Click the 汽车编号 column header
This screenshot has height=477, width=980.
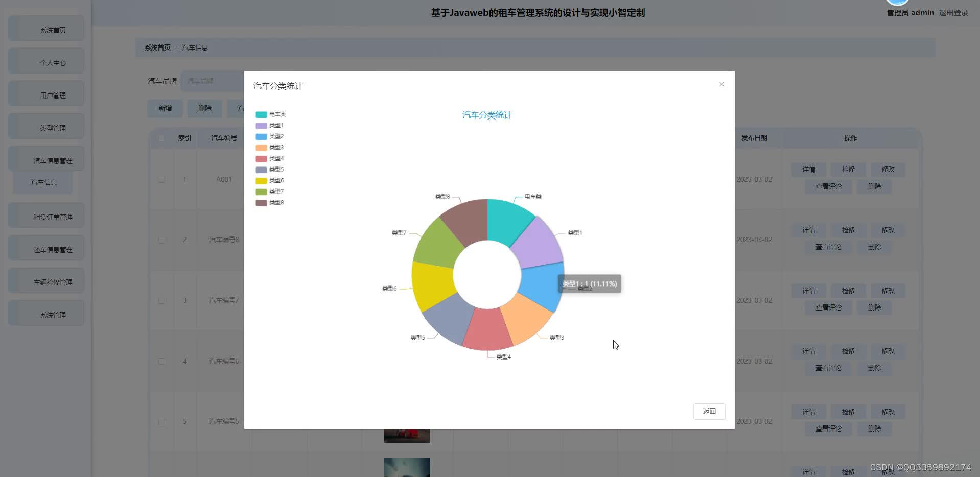pos(224,138)
